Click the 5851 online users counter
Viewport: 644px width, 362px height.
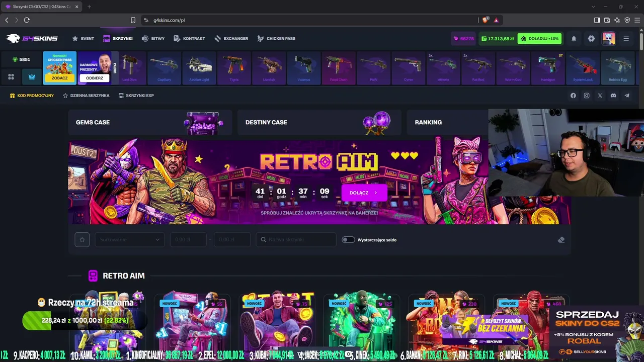[21, 59]
